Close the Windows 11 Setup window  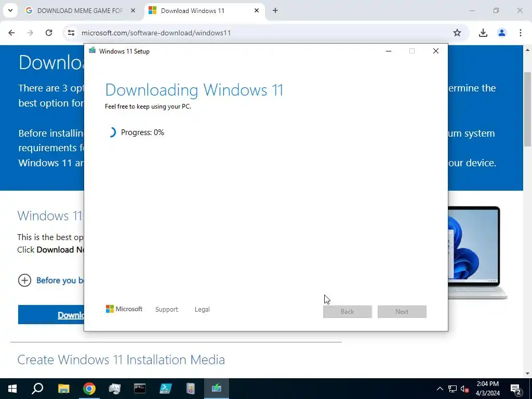(436, 51)
